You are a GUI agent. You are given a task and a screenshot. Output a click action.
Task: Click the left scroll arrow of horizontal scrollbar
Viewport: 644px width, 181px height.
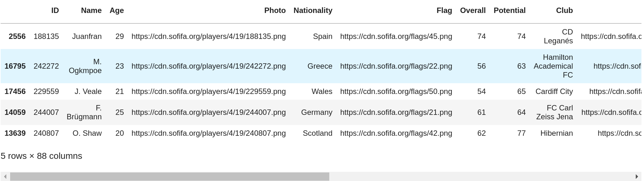(x=5, y=177)
